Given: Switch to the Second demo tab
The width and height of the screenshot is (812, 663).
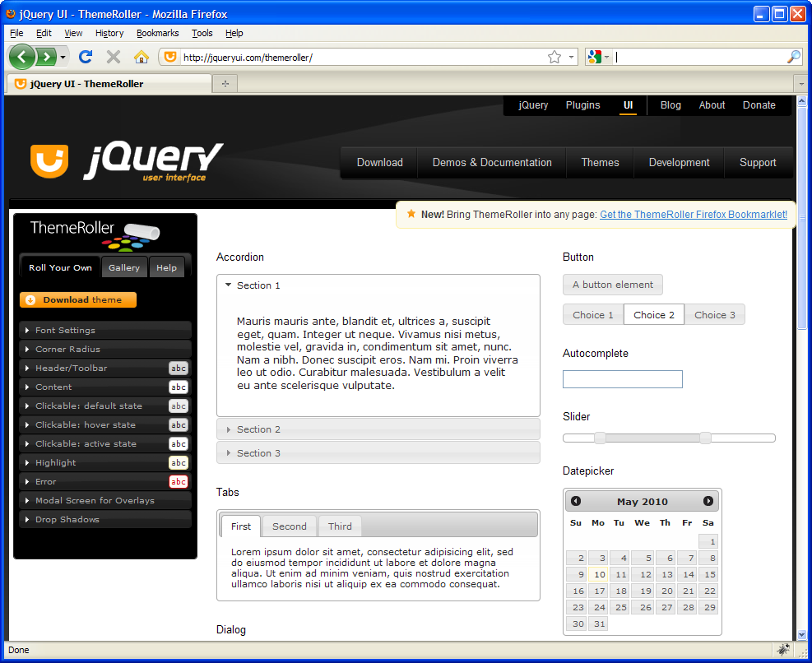Looking at the screenshot, I should pyautogui.click(x=290, y=526).
